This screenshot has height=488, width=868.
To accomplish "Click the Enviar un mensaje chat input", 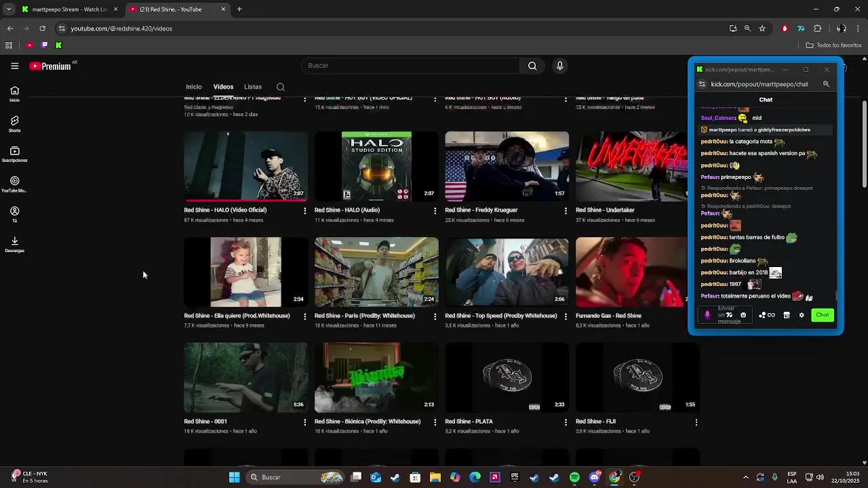I will click(726, 315).
